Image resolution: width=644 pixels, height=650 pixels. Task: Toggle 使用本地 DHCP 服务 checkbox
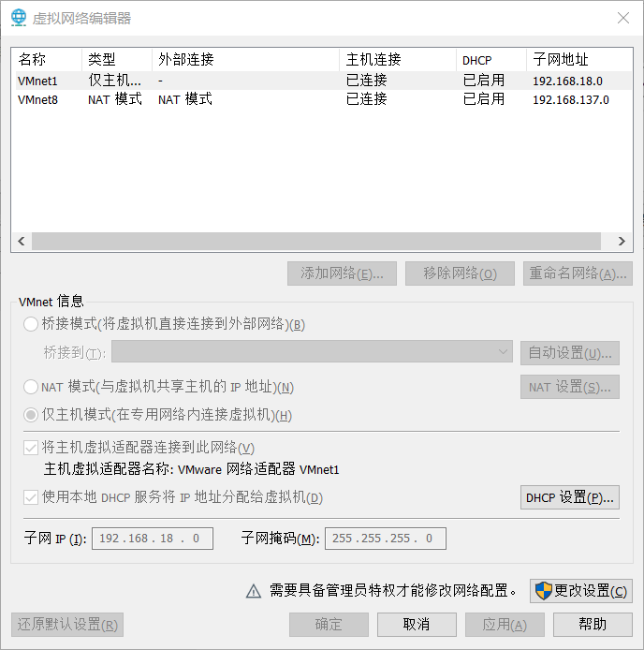[31, 497]
